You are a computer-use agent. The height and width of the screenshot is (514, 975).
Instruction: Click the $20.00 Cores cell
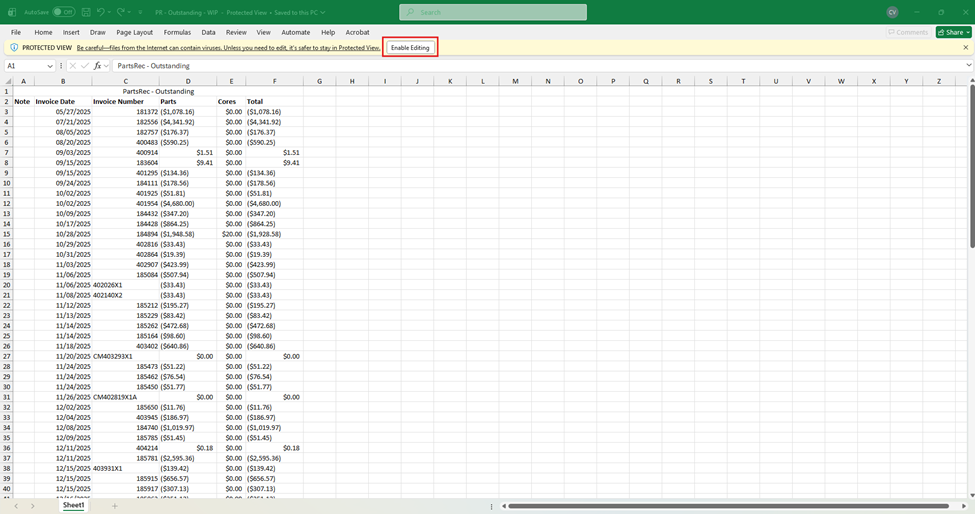(231, 234)
